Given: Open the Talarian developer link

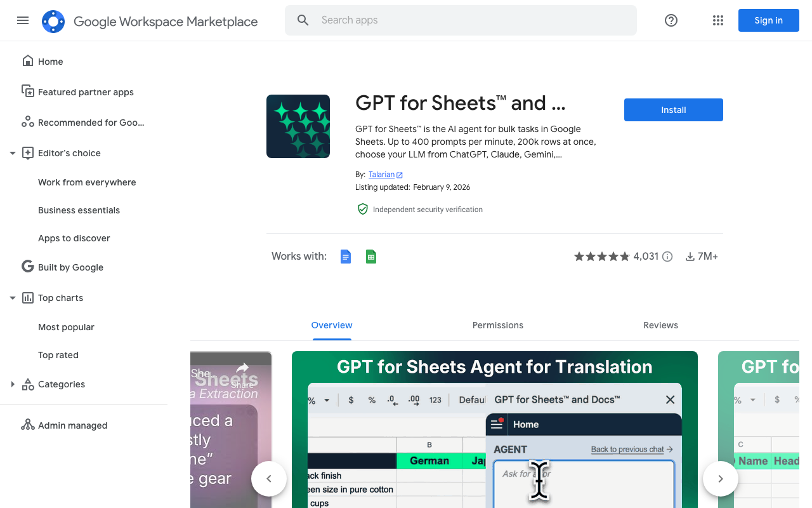Looking at the screenshot, I should 382,175.
